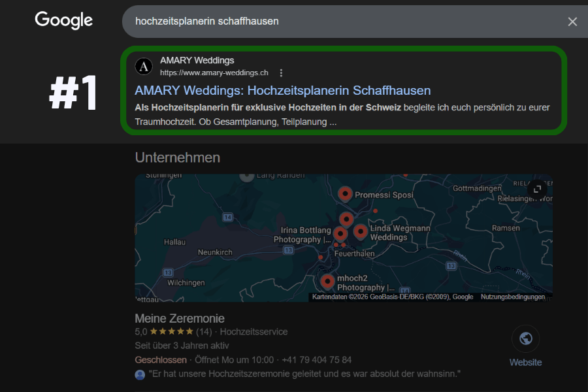The image size is (588, 392).
Task: Click the Wilchingen label on the map
Action: [186, 283]
